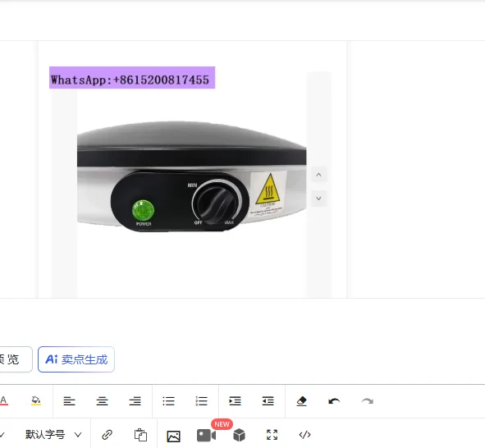
Task: Click the font color icon
Action: point(3,401)
